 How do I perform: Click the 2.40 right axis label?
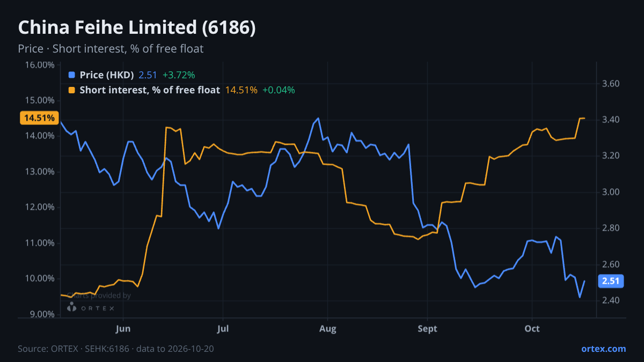coord(611,300)
